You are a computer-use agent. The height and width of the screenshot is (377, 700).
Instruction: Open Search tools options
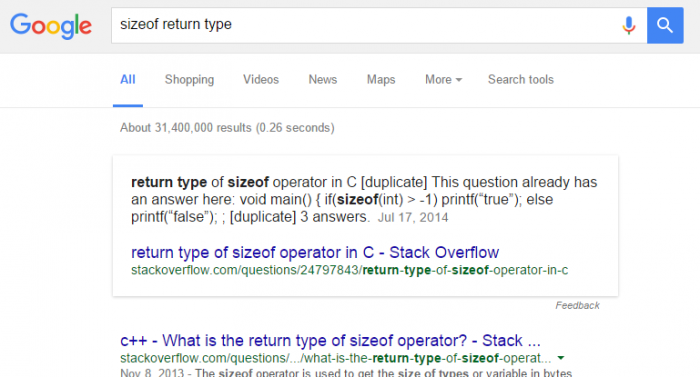click(x=521, y=80)
